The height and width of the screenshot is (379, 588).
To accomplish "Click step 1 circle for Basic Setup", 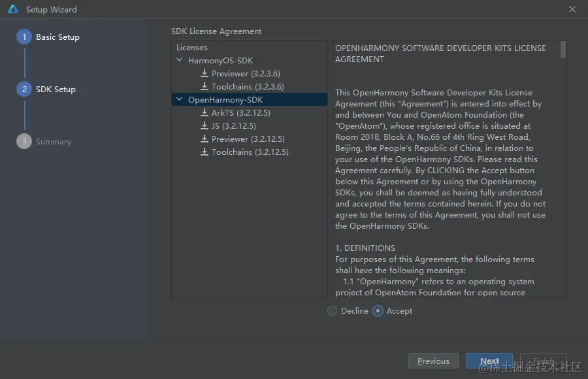I will point(24,37).
